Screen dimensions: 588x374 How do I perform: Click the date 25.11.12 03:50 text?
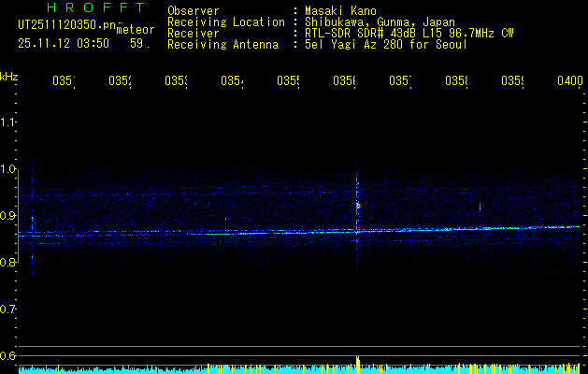64,44
